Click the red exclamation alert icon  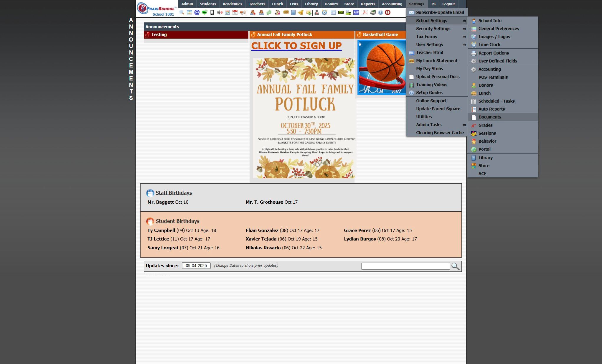click(388, 12)
